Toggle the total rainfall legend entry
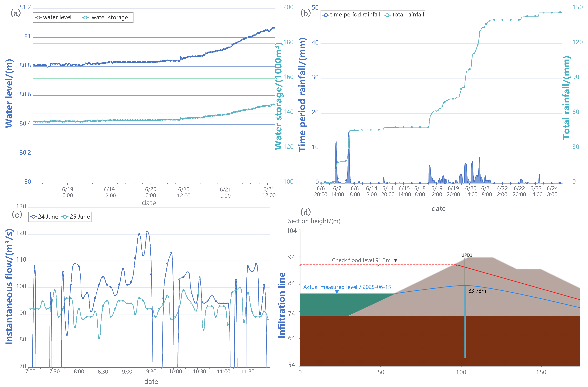The image size is (588, 387). [x=404, y=15]
